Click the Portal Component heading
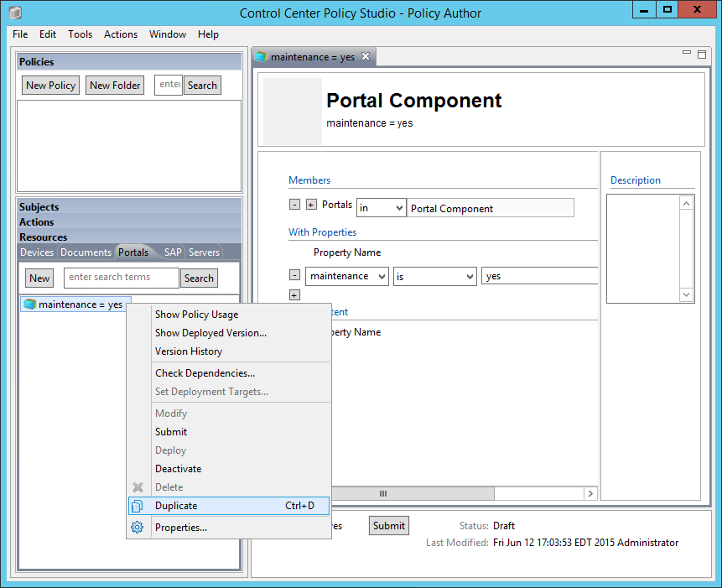 (413, 101)
